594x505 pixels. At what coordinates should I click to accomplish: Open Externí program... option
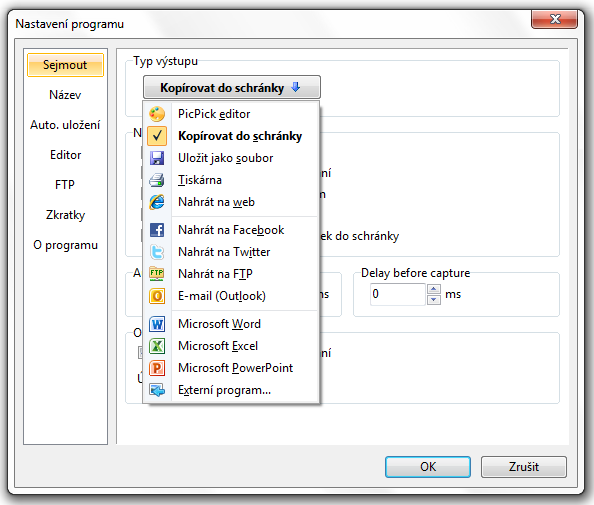[231, 390]
